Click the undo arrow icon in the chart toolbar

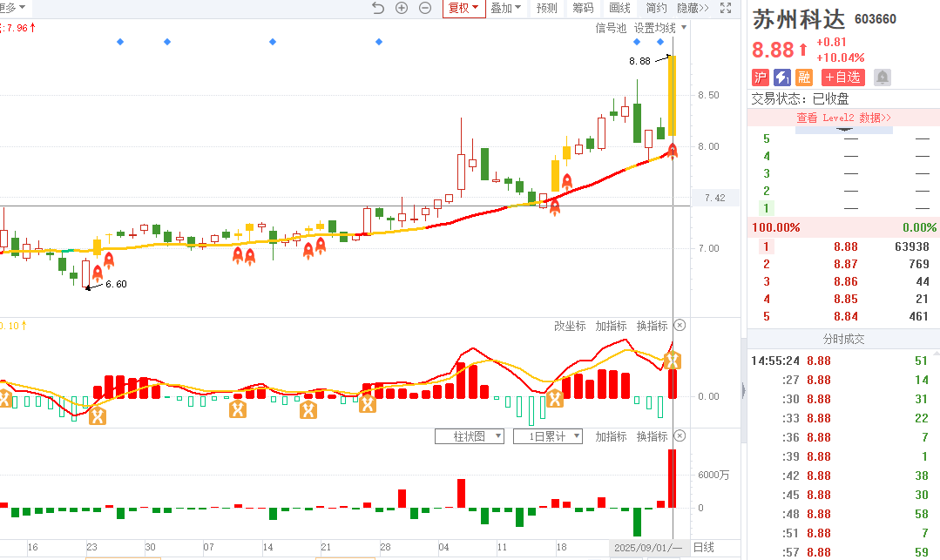[x=377, y=8]
